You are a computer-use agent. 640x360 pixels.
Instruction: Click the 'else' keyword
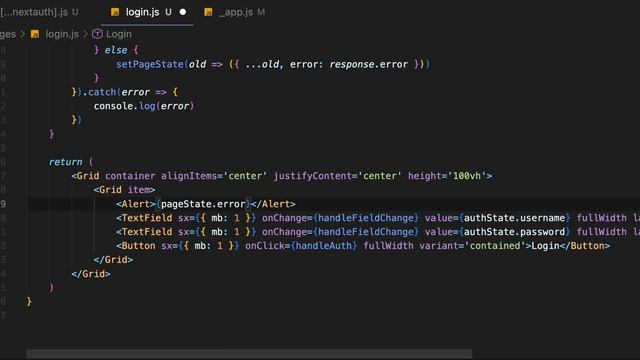[116, 50]
